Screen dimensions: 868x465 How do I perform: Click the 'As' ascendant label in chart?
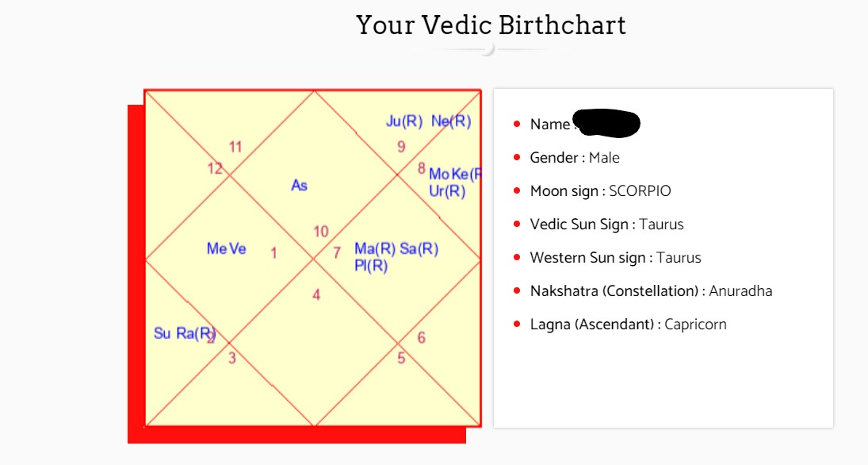tap(299, 185)
